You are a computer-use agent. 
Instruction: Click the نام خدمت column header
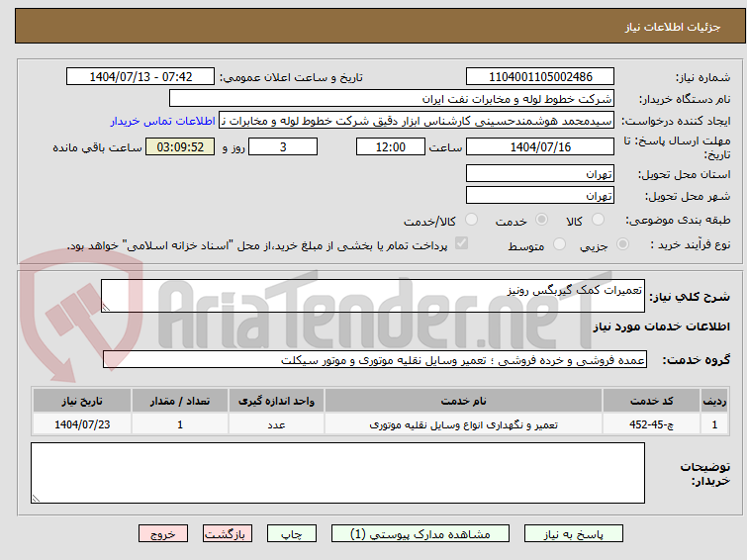pos(464,401)
